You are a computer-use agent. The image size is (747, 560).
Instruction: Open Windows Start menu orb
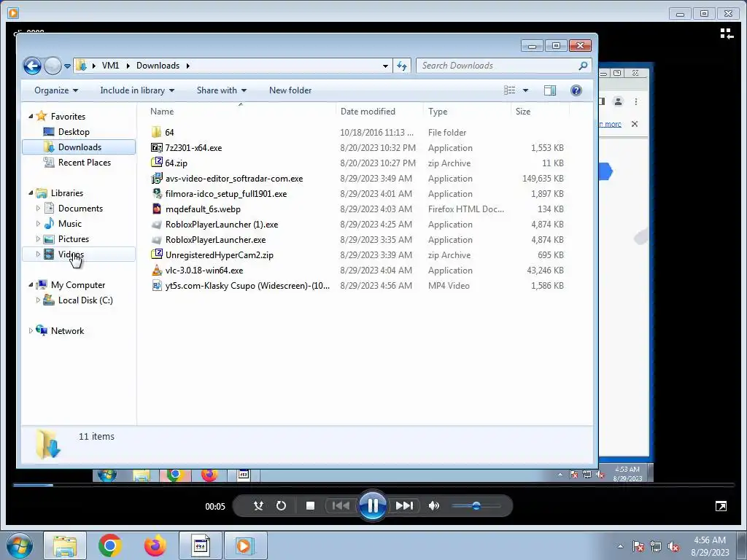pos(20,545)
